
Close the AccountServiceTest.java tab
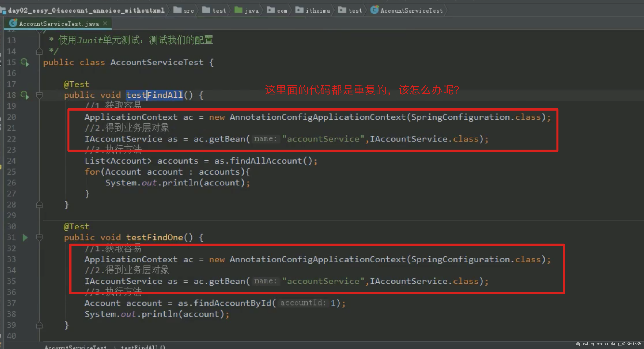pos(105,24)
